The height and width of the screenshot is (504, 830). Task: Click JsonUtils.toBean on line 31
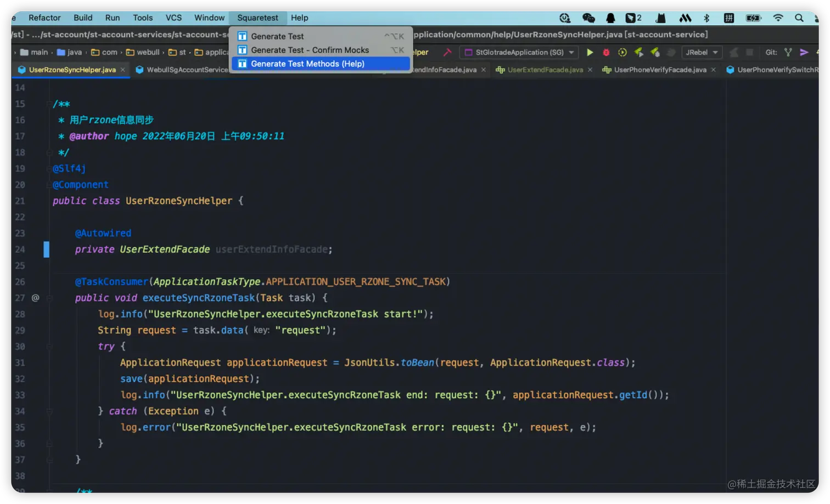[389, 363]
